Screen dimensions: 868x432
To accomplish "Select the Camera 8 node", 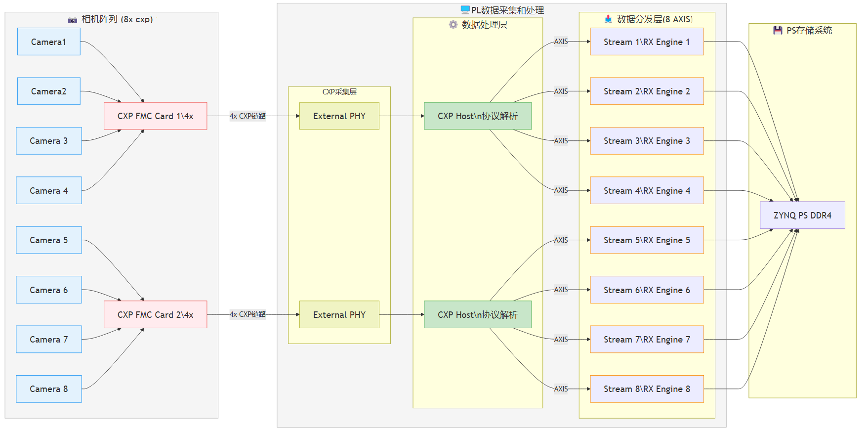I will click(48, 389).
